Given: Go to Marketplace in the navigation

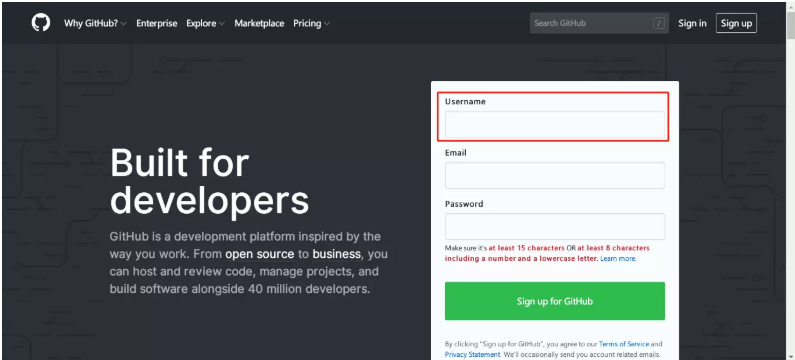Looking at the screenshot, I should [x=259, y=23].
